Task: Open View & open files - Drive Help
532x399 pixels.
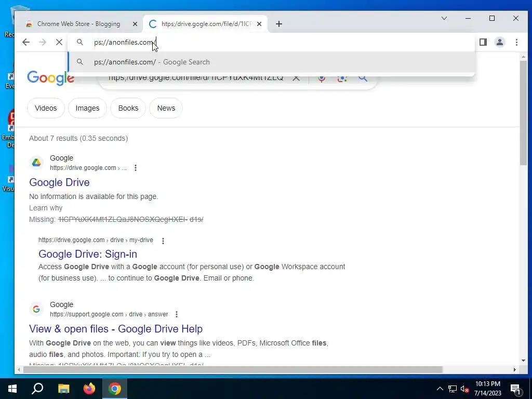Action: [x=116, y=329]
